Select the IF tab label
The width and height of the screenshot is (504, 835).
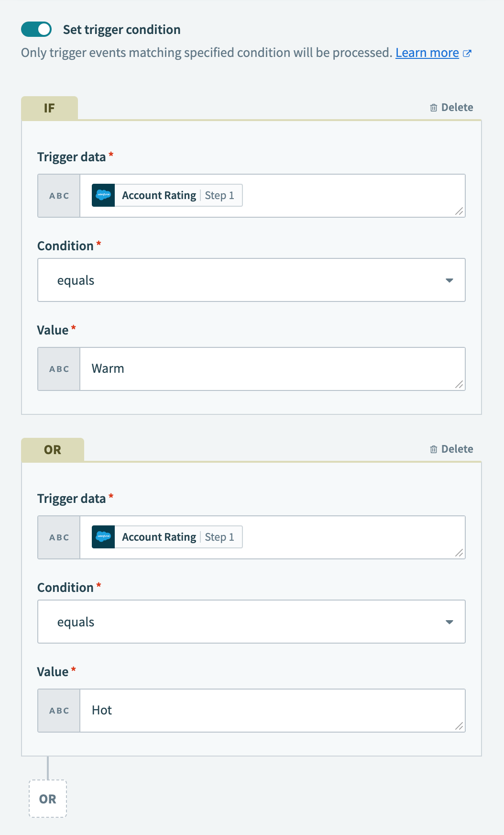[x=49, y=108]
